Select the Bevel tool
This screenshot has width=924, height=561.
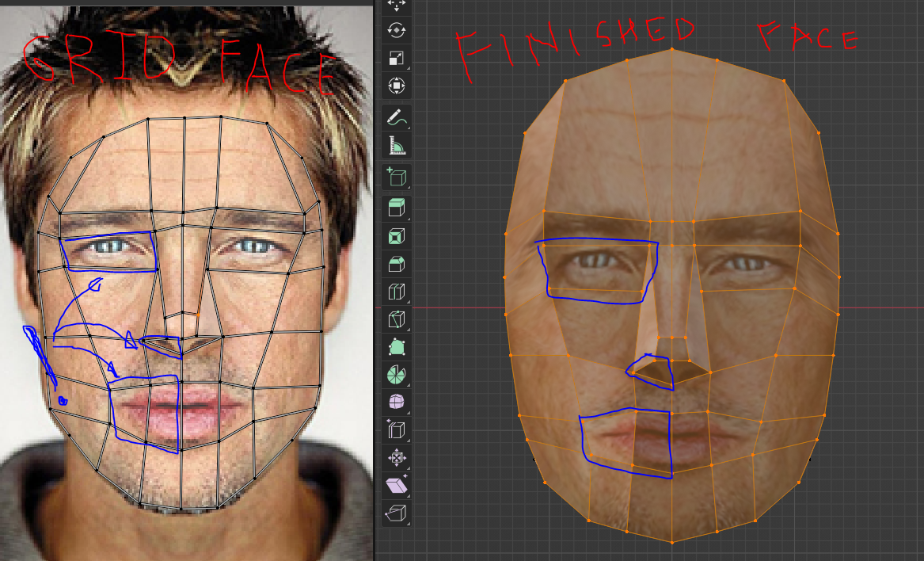pos(397,264)
